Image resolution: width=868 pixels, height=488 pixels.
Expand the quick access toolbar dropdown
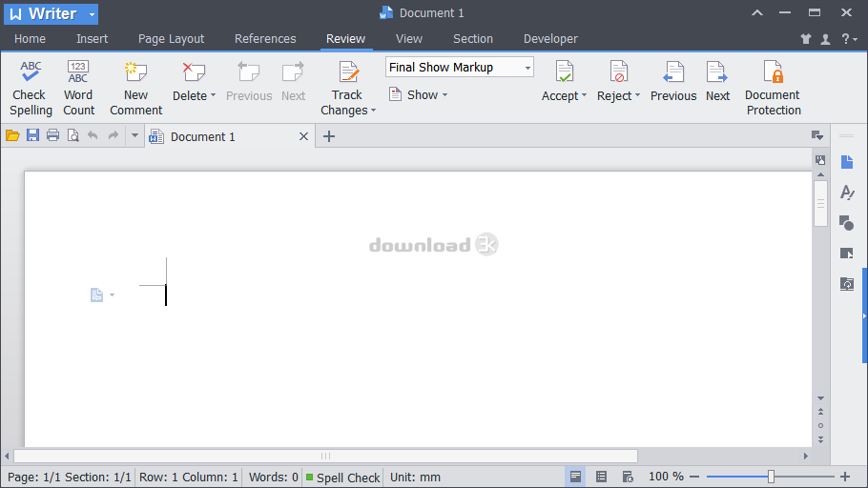point(134,135)
